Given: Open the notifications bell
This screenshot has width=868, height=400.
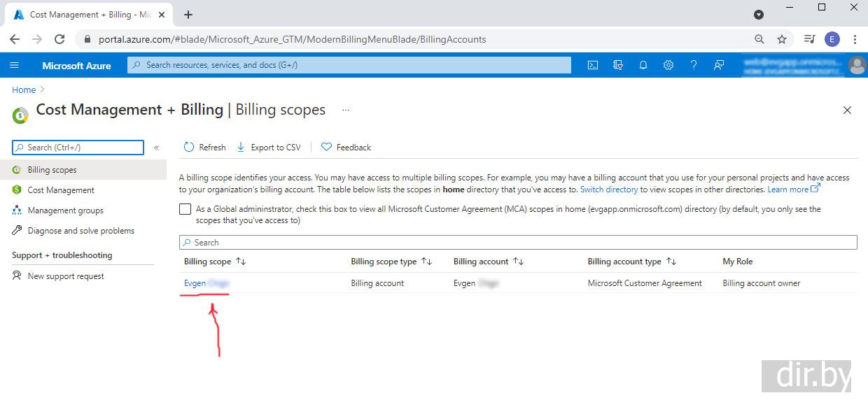Looking at the screenshot, I should 643,65.
